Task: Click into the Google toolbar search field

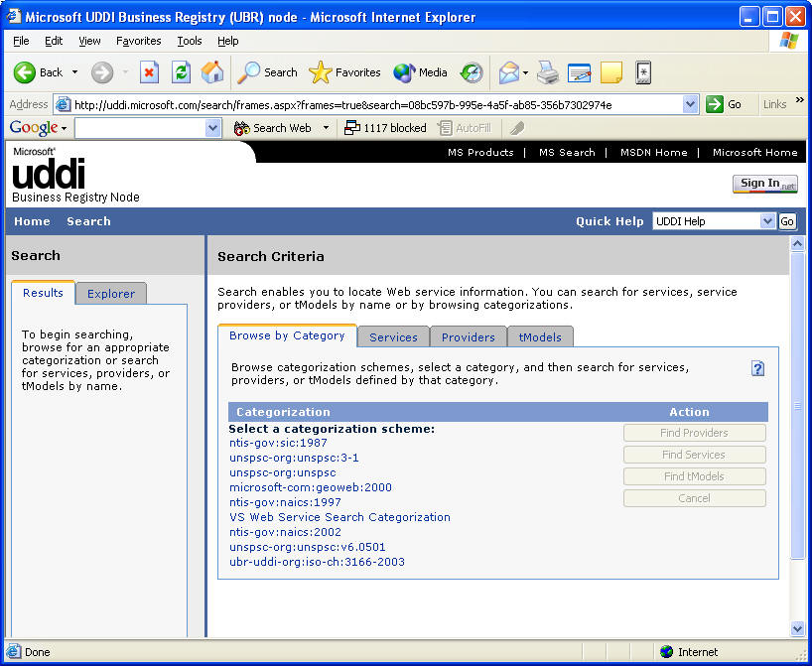Action: click(140, 128)
